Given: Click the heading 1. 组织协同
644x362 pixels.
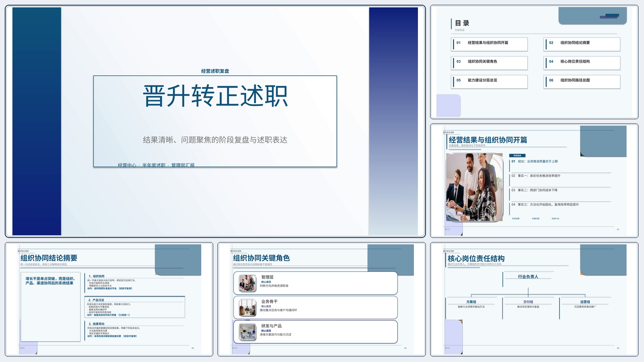Looking at the screenshot, I should [97, 276].
